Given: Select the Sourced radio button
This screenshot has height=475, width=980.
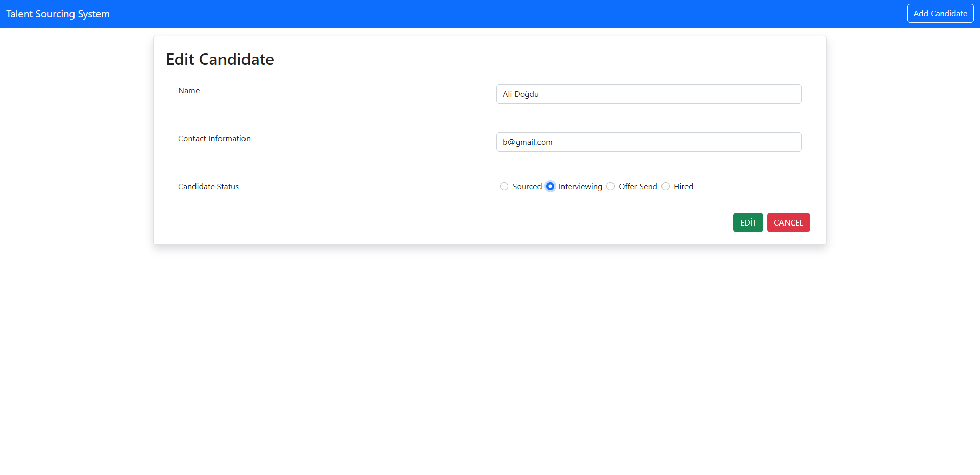Looking at the screenshot, I should tap(504, 186).
